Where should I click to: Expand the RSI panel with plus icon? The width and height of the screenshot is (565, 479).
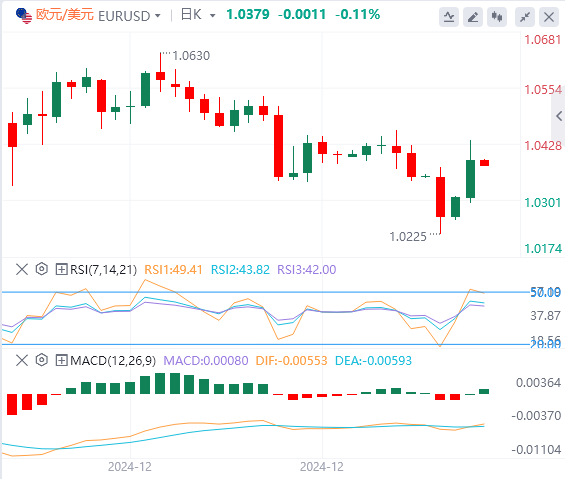tap(62, 269)
